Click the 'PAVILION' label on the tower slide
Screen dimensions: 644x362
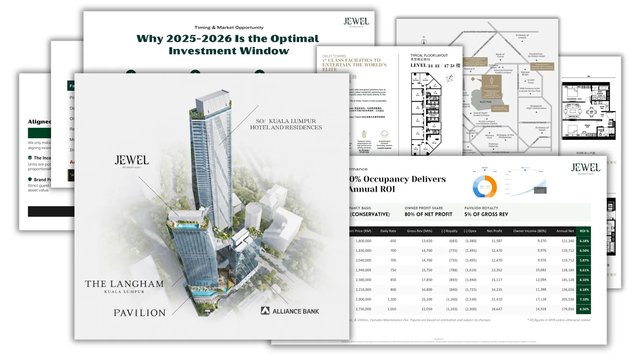(x=140, y=313)
